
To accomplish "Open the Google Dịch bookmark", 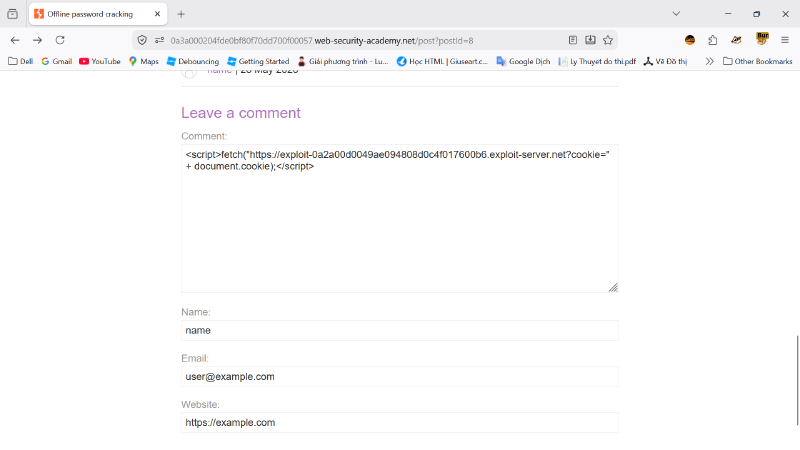I will pos(523,61).
